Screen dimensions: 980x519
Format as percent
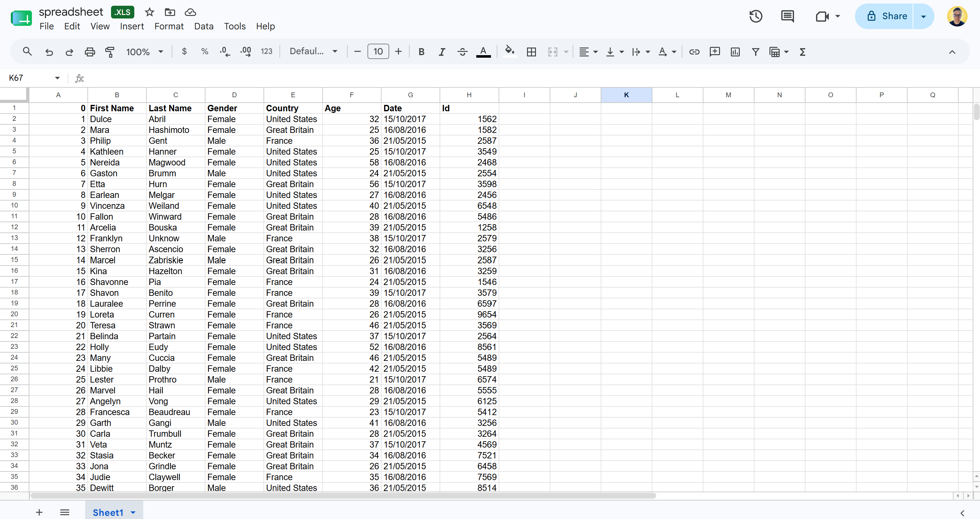tap(205, 51)
